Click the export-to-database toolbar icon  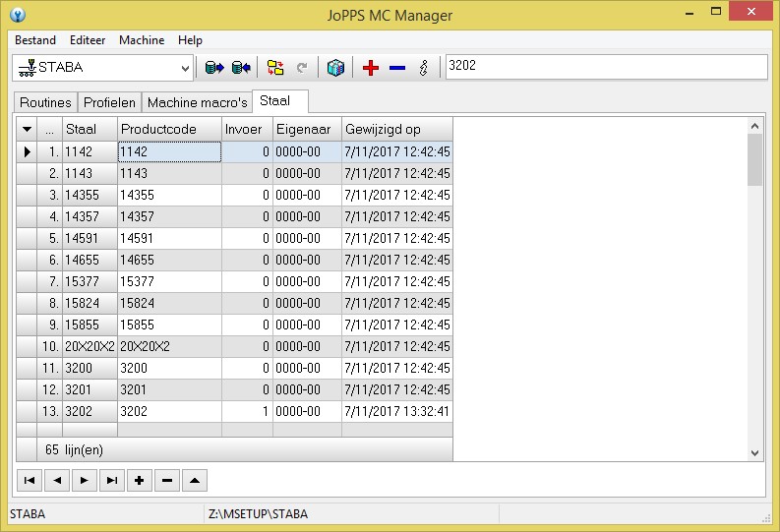[214, 67]
